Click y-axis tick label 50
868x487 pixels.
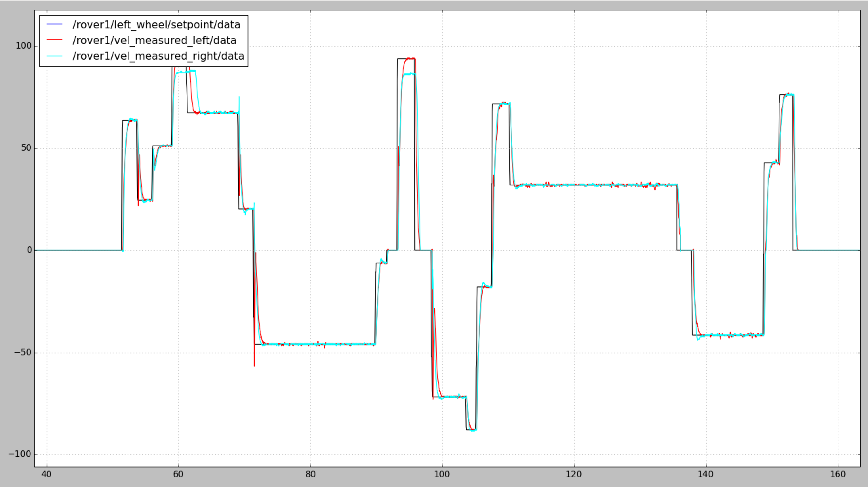tap(26, 148)
